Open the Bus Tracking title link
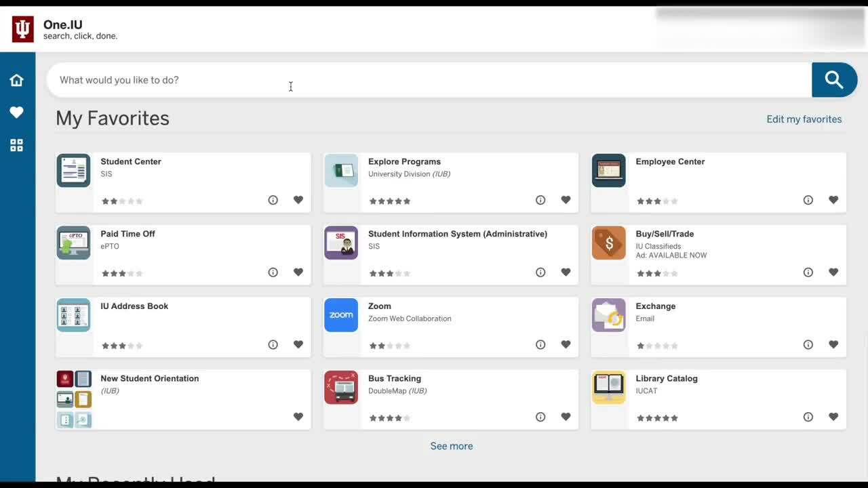Screen dimensions: 868x488 tap(395, 378)
